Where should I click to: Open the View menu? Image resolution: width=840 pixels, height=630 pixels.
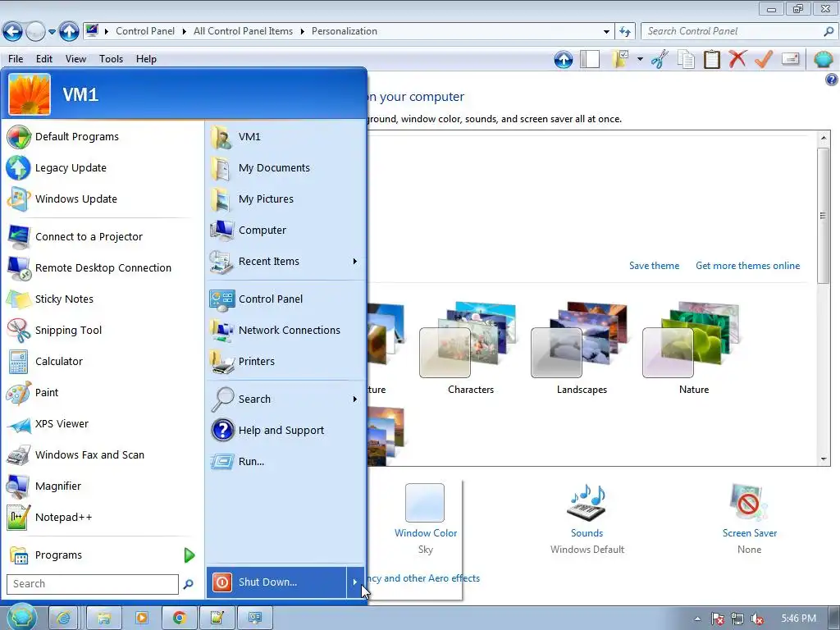[75, 59]
